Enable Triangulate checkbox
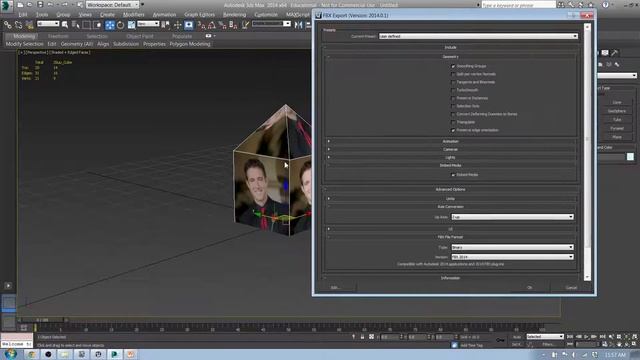The image size is (640, 360). 453,122
